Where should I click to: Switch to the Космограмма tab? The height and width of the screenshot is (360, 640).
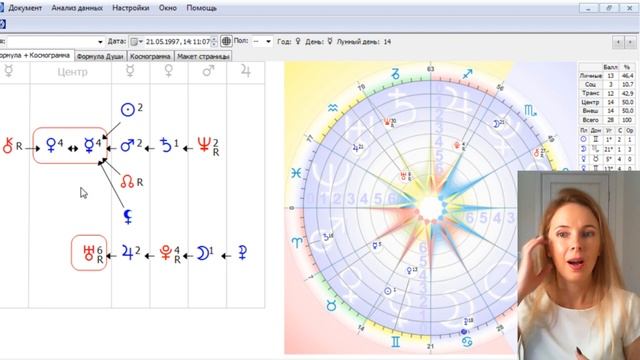click(x=150, y=56)
